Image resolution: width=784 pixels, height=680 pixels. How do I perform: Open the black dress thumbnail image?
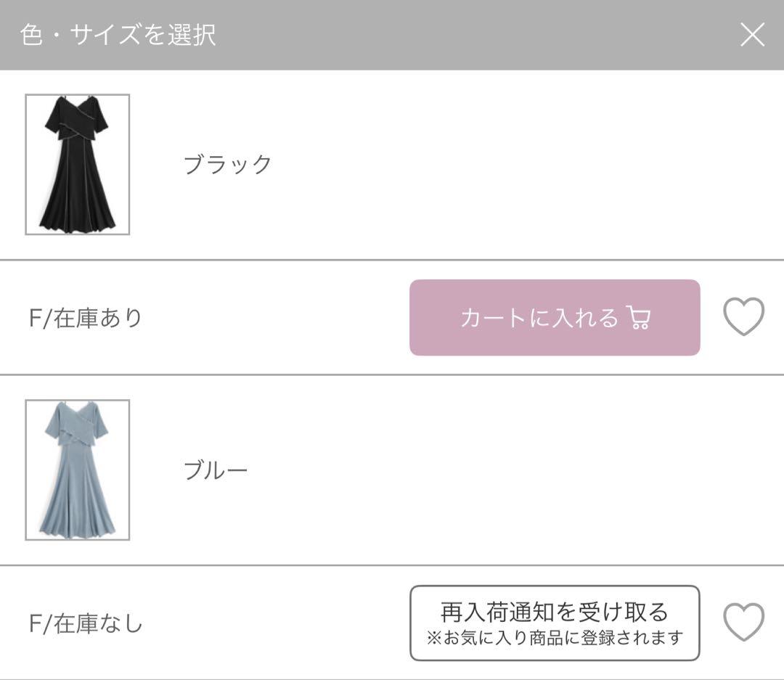coord(78,165)
